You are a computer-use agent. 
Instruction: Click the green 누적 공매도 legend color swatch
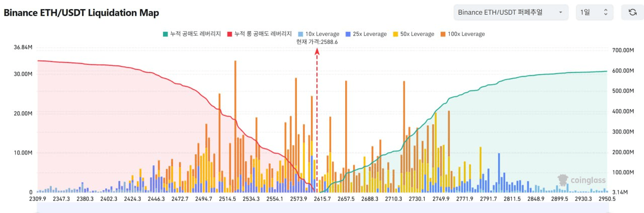[165, 34]
